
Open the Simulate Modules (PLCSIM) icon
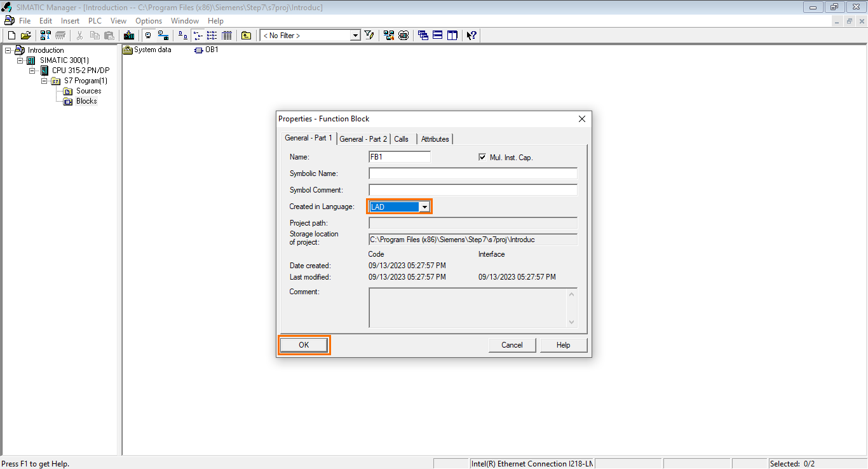pyautogui.click(x=403, y=35)
